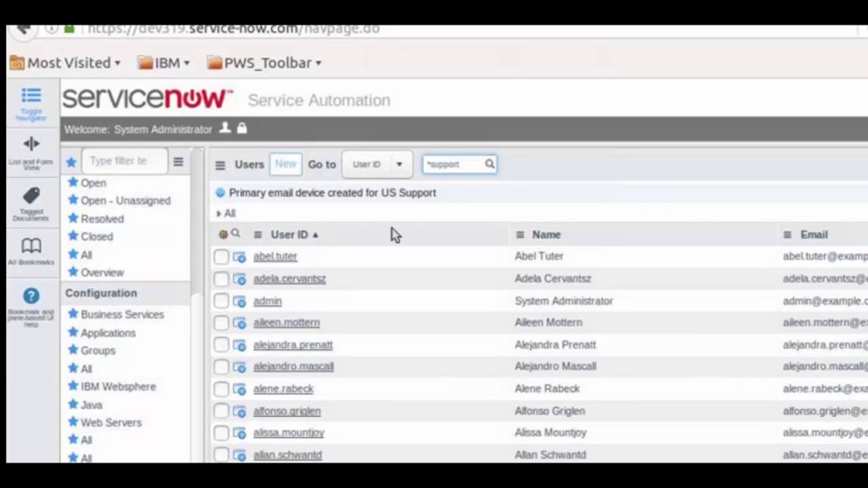Tick the checkbox for alene.rabeck
868x488 pixels.
[x=220, y=389]
